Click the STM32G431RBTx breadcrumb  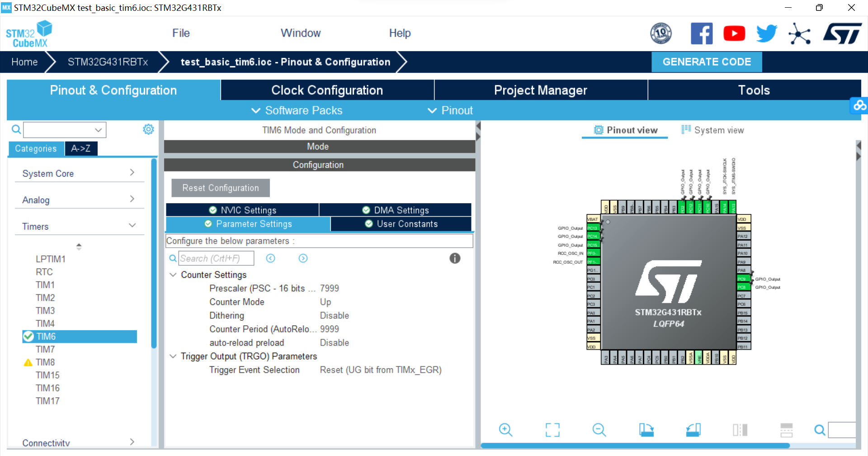[x=108, y=62]
